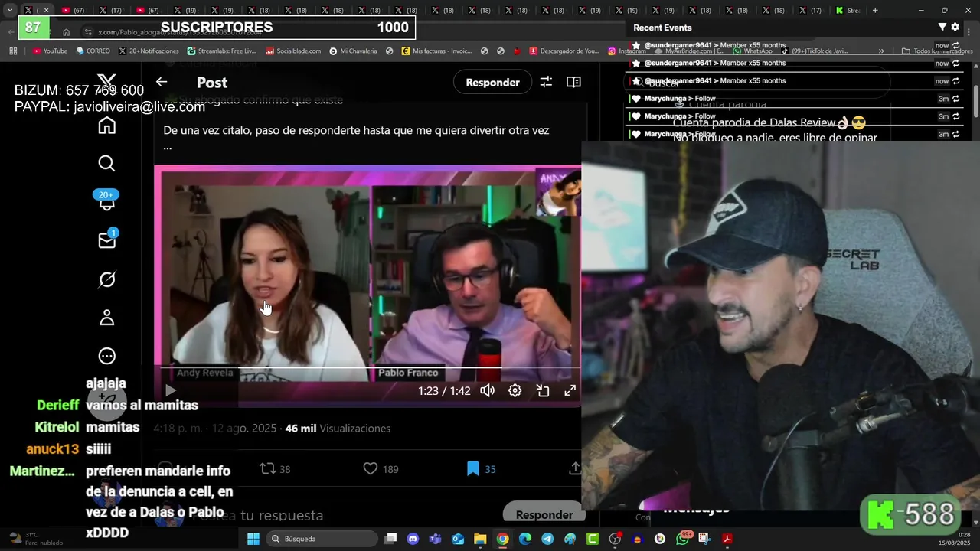Open profile icon in X sidebar
Screen dimensions: 980x551
107,318
